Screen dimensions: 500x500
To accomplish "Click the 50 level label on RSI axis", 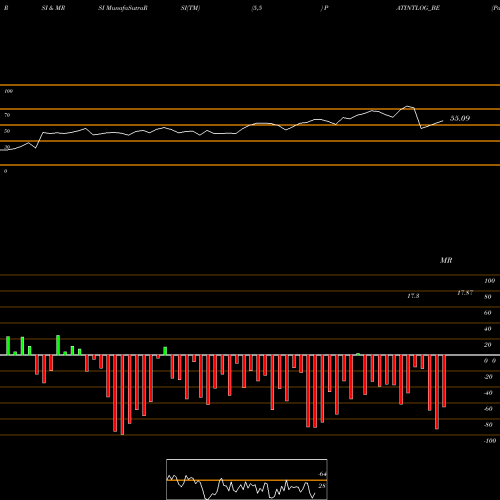I will [x=7, y=131].
